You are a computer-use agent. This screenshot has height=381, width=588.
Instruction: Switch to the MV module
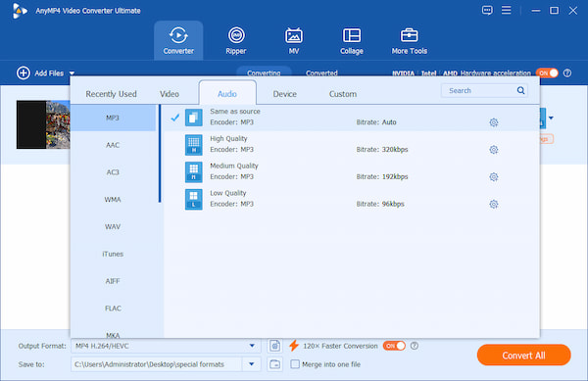(x=294, y=40)
